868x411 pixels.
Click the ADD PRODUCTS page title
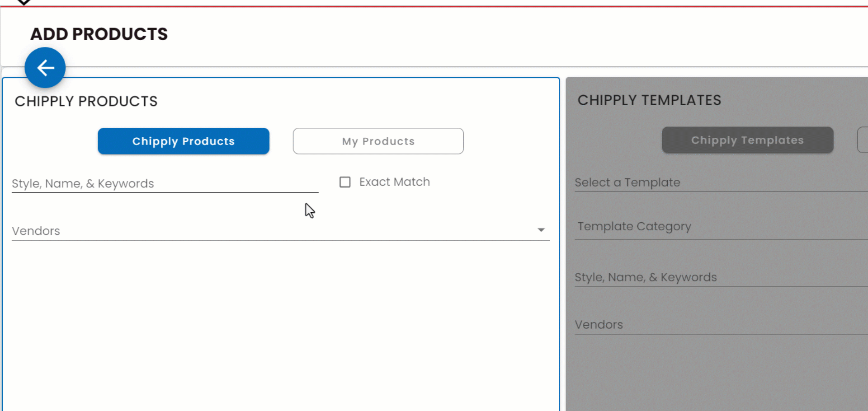point(99,34)
